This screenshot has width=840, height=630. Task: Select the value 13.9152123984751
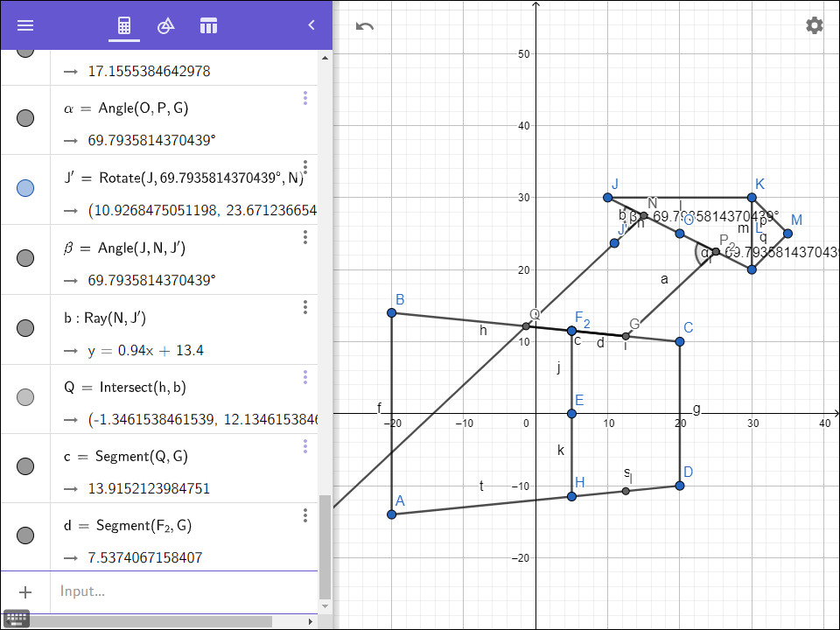(149, 488)
